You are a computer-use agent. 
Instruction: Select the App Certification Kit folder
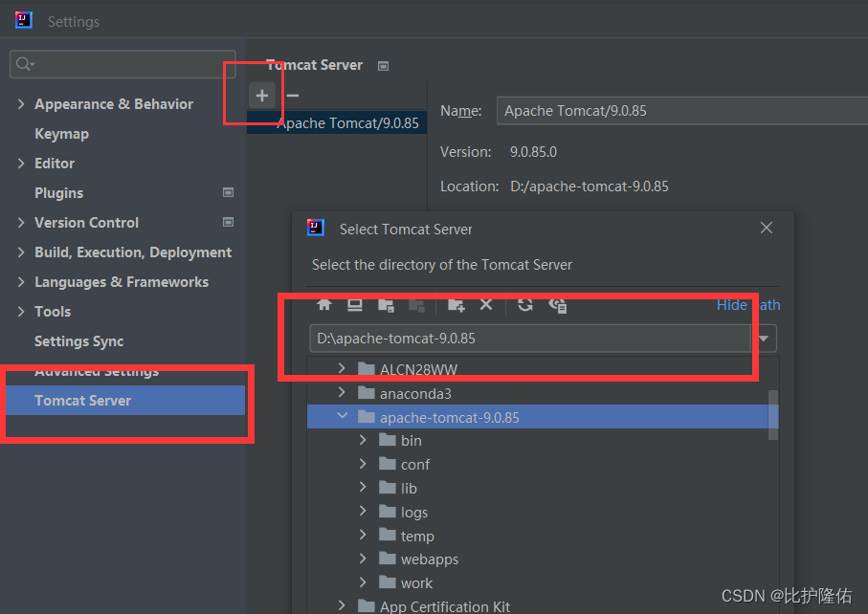pyautogui.click(x=444, y=606)
